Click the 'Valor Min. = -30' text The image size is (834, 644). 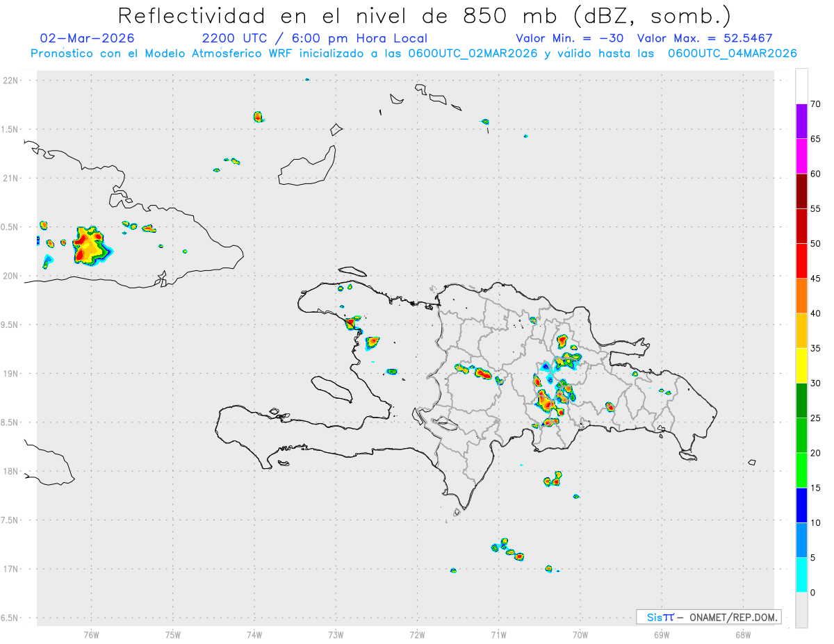569,38
